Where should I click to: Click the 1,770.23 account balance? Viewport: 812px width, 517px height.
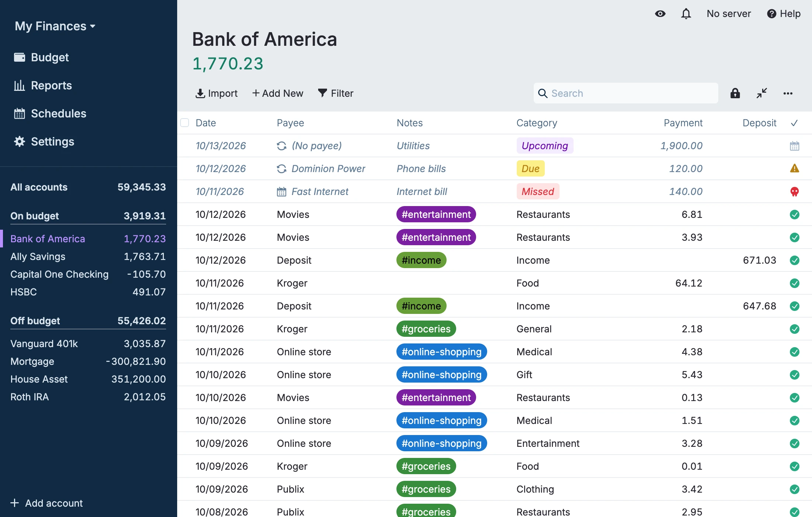pos(228,64)
